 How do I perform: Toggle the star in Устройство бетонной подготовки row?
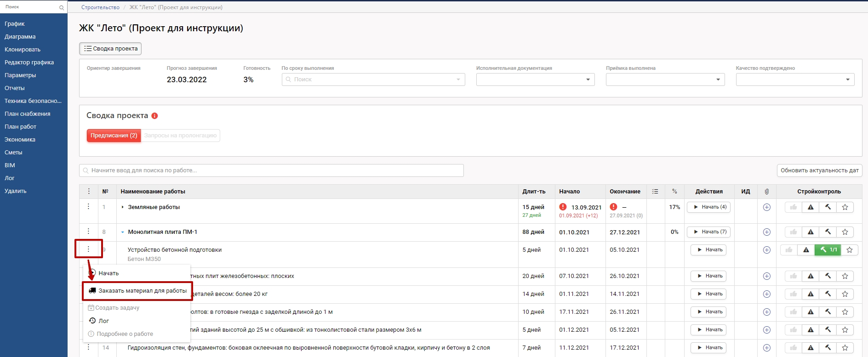coord(850,250)
